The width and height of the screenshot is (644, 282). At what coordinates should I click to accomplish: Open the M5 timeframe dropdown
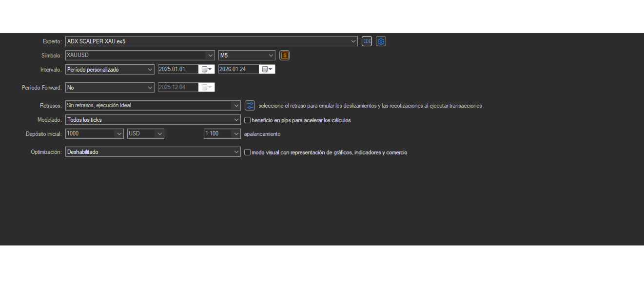click(271, 56)
